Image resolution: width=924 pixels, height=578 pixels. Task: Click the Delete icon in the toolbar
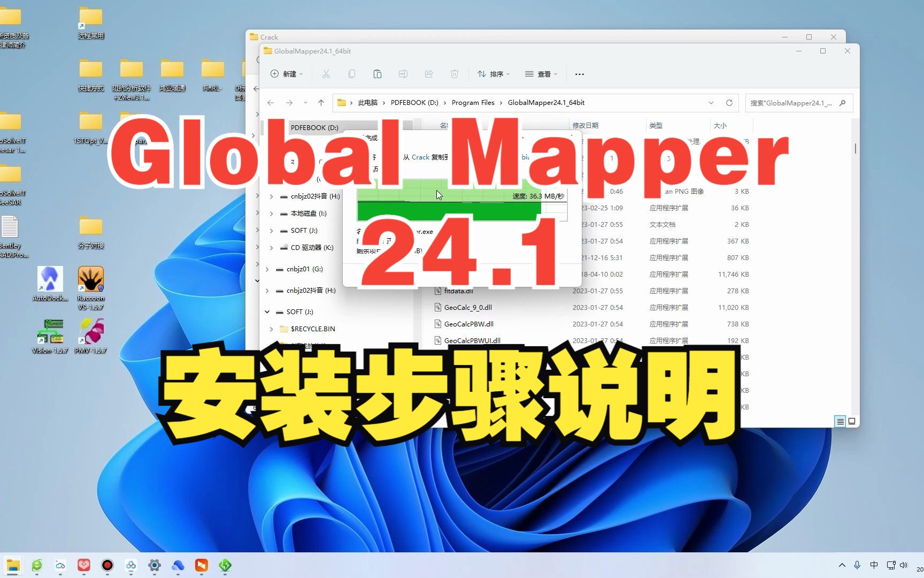pos(454,74)
